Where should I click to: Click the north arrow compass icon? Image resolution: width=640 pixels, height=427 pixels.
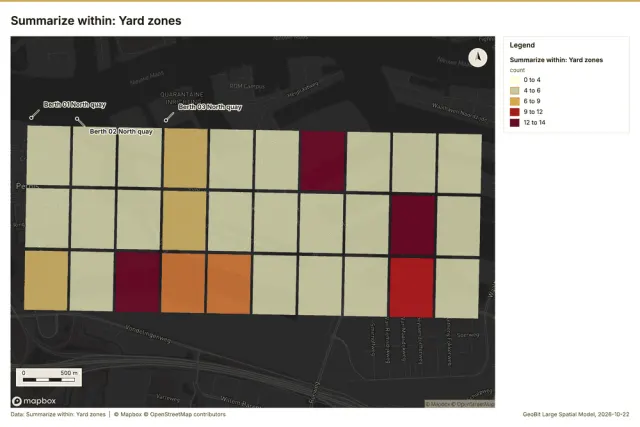(478, 58)
